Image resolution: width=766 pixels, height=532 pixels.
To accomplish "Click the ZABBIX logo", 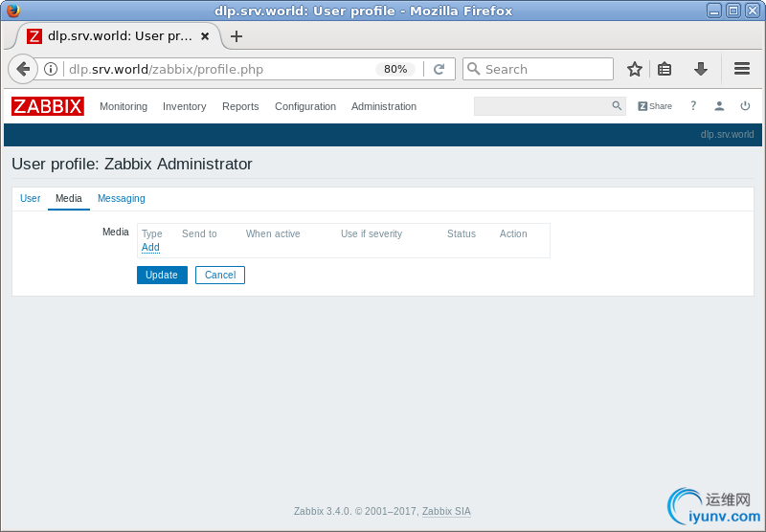I will click(x=48, y=106).
